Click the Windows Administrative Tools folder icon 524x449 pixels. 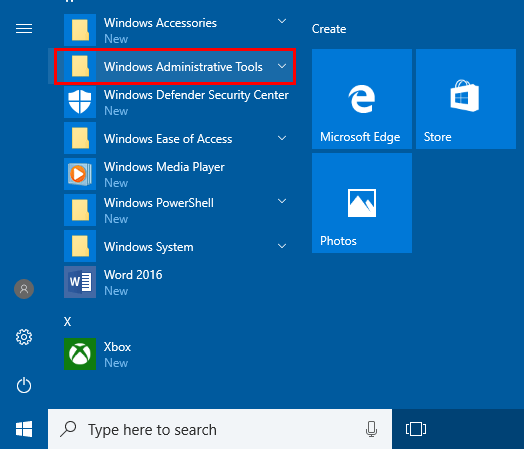(80, 66)
